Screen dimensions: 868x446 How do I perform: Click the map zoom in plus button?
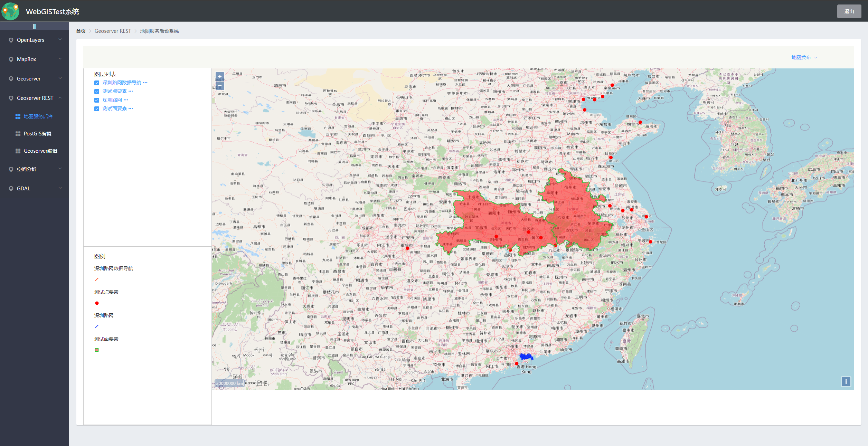tap(220, 77)
